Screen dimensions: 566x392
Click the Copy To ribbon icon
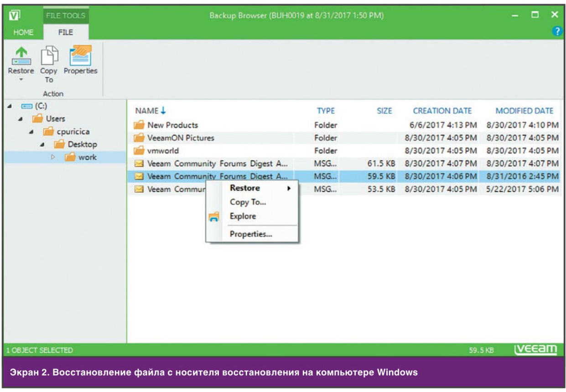tap(48, 56)
